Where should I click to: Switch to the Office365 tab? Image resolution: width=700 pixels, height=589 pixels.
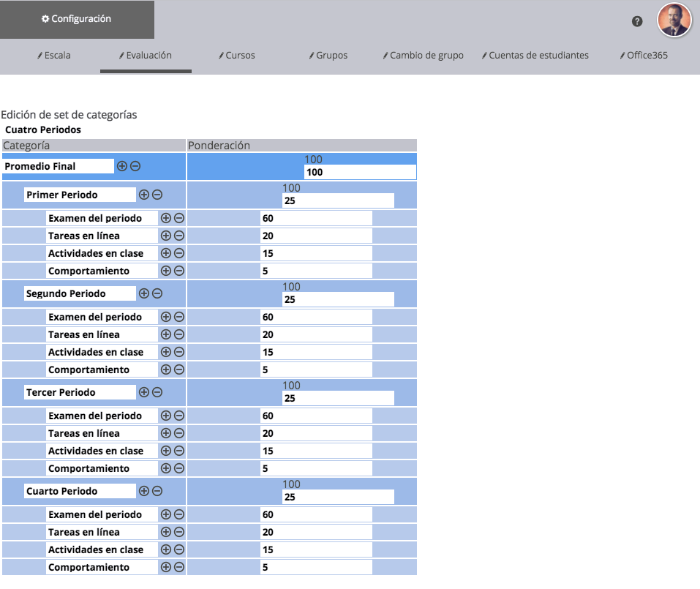coord(644,55)
